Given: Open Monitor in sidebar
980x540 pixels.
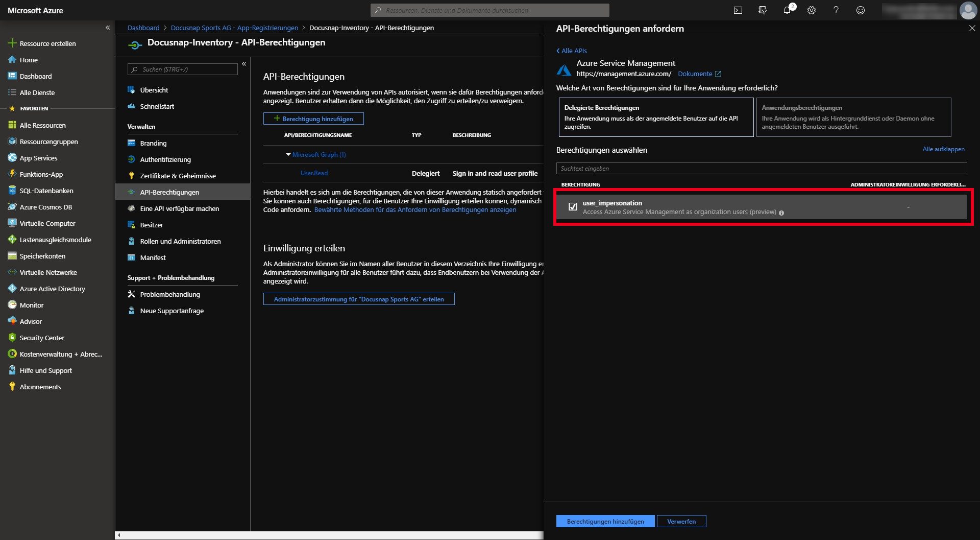Looking at the screenshot, I should tap(31, 305).
